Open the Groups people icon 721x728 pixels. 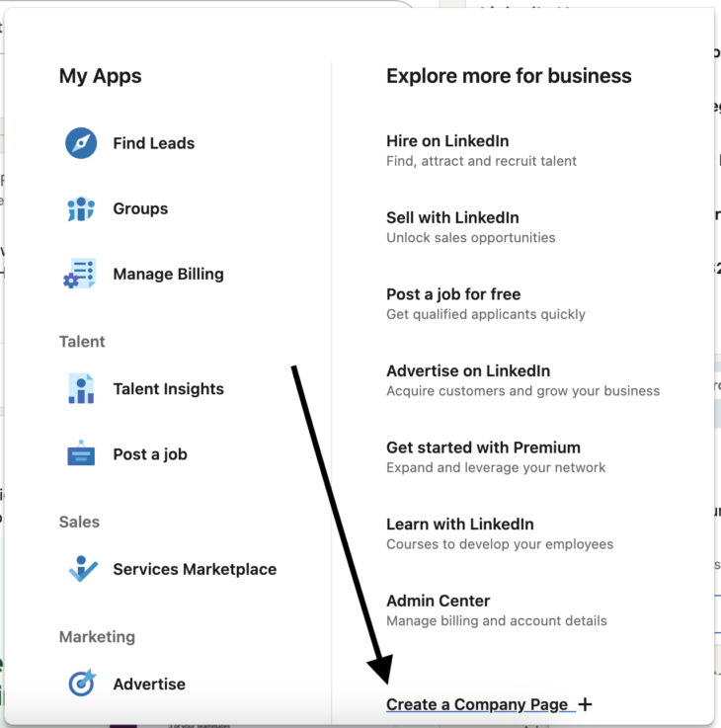pyautogui.click(x=81, y=208)
